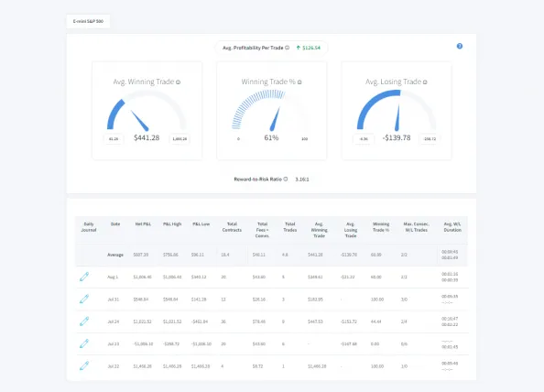
Task: Open daily journal pencil for Jul 31
Action: [84, 299]
